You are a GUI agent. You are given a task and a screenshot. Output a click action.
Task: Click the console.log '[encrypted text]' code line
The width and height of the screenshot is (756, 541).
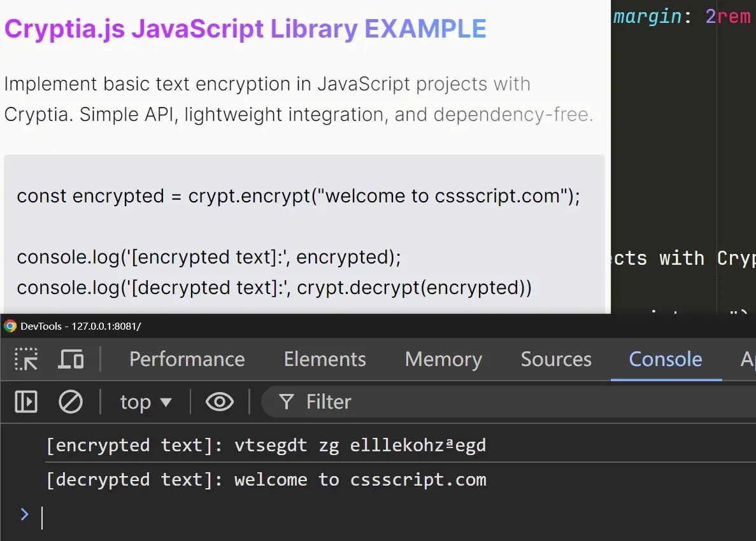[209, 257]
